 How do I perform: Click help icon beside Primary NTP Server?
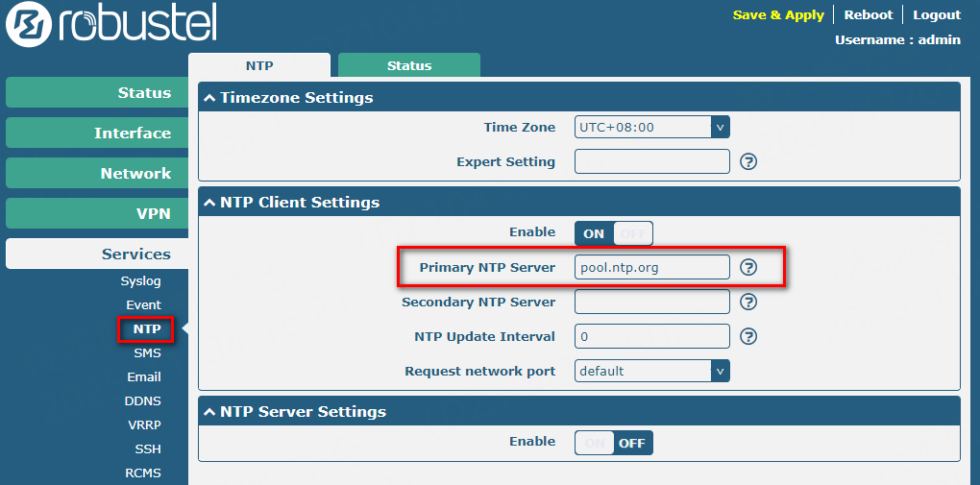748,267
